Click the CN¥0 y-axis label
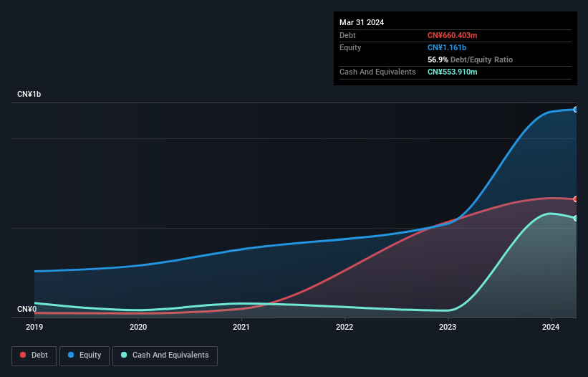 [x=26, y=309]
